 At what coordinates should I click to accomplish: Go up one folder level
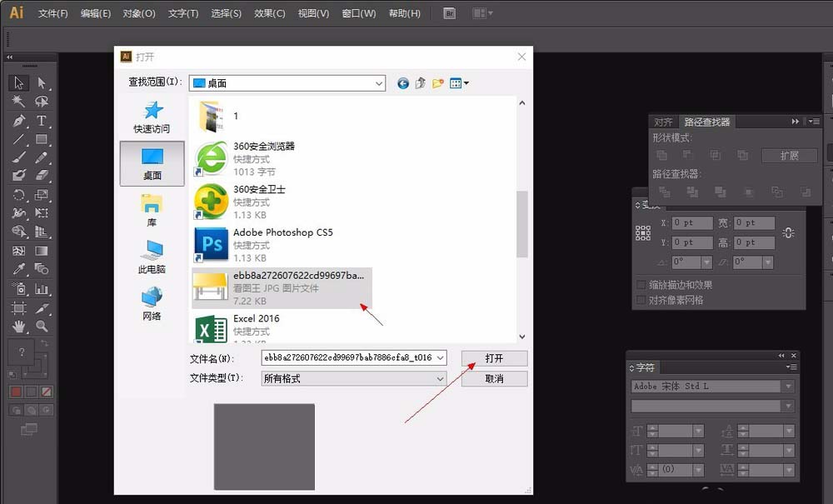[420, 82]
